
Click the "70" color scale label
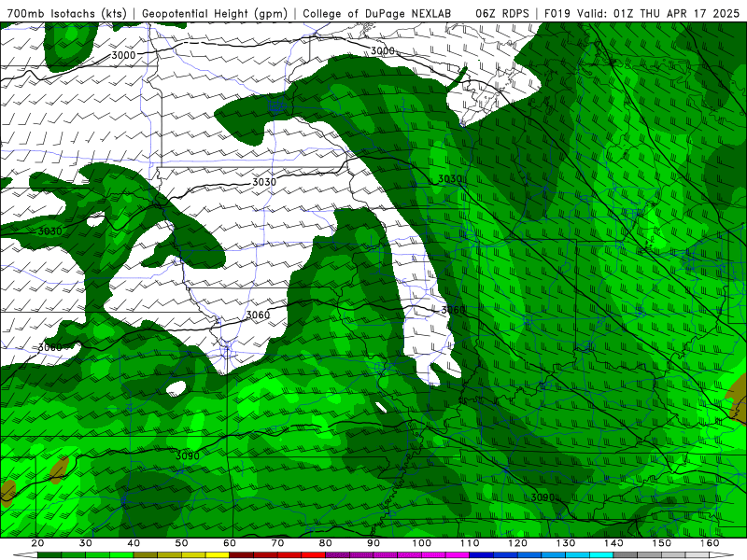[x=277, y=543]
